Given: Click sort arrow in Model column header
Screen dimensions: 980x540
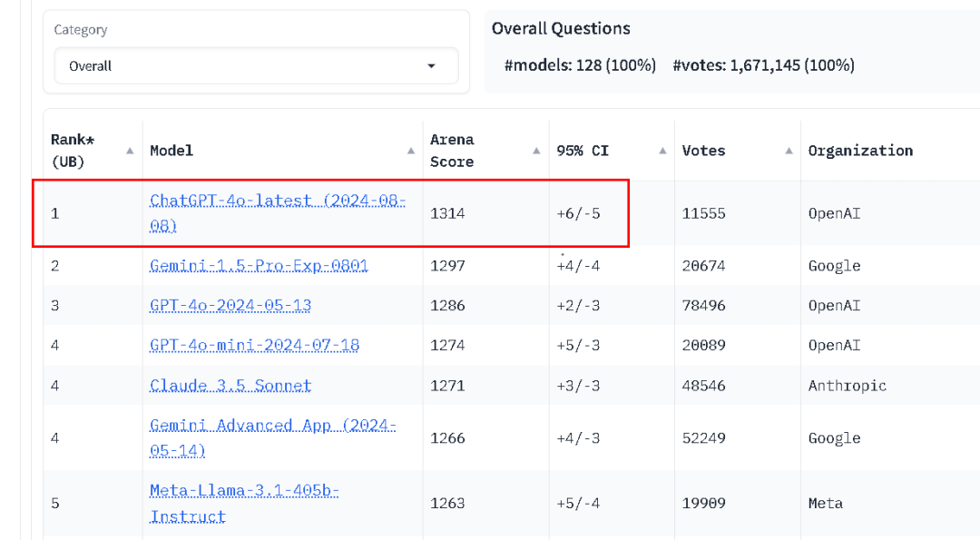Looking at the screenshot, I should click(x=410, y=151).
